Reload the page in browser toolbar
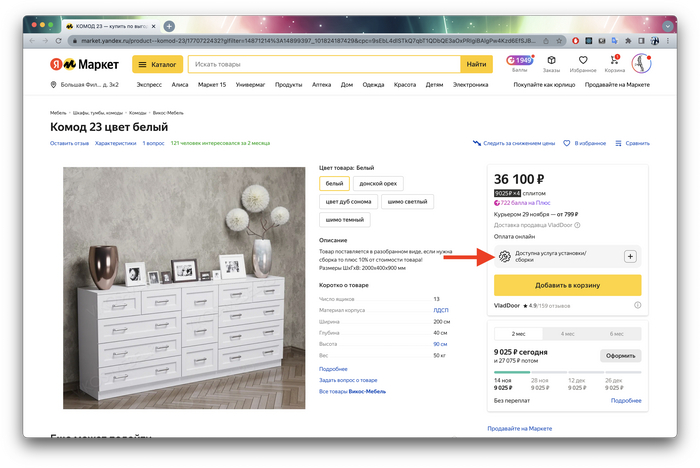Viewport: 700px width, 468px height. tap(58, 41)
